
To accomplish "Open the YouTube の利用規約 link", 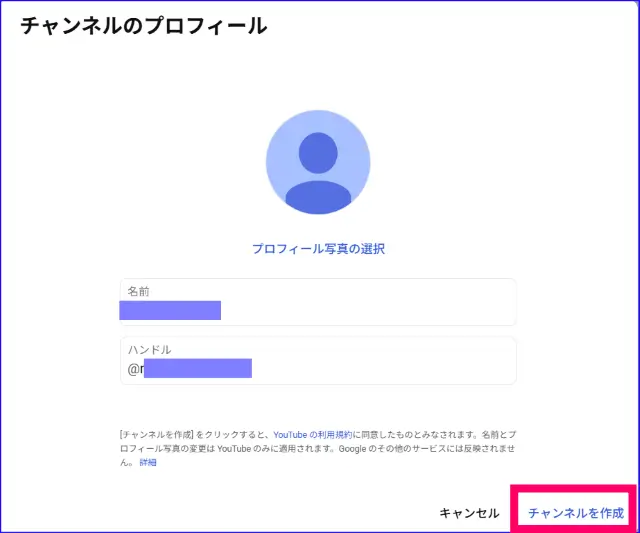I will (311, 436).
